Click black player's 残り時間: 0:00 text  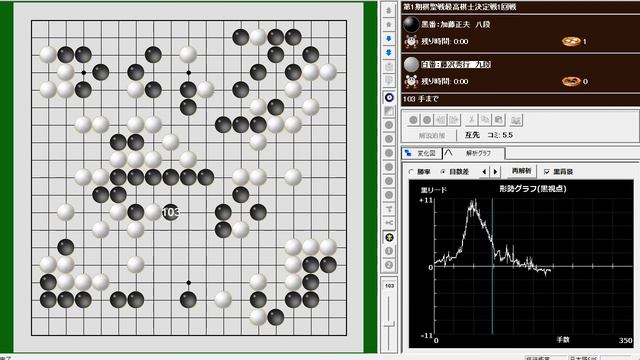[444, 41]
